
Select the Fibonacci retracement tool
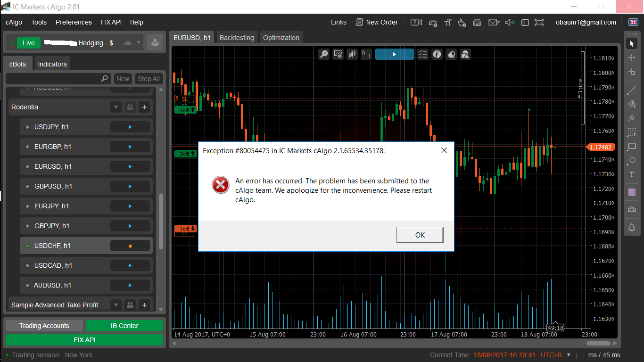click(632, 132)
